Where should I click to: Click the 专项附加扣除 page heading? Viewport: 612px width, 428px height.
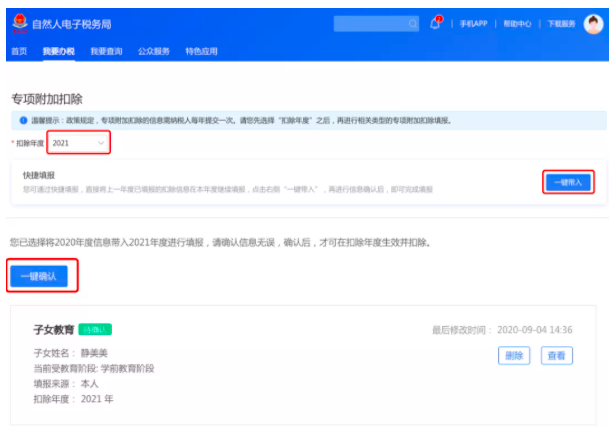point(47,99)
